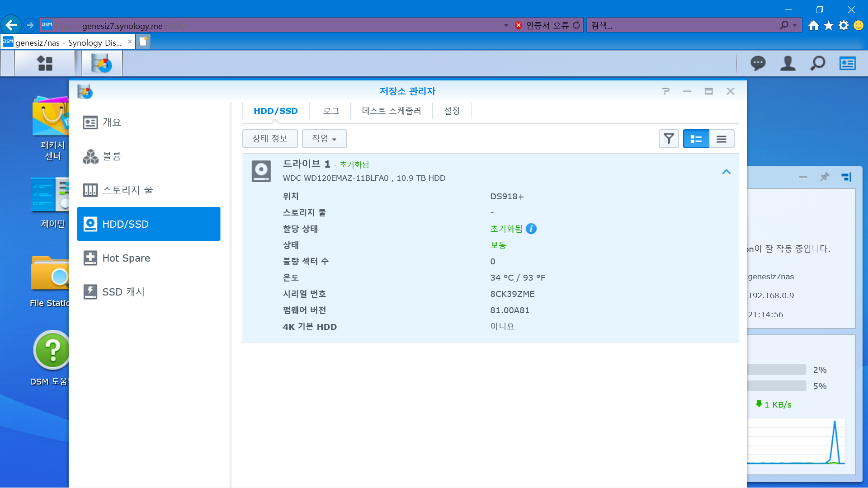Minimize the widget panel behind
Viewport: 868px width, 488px height.
tap(803, 177)
